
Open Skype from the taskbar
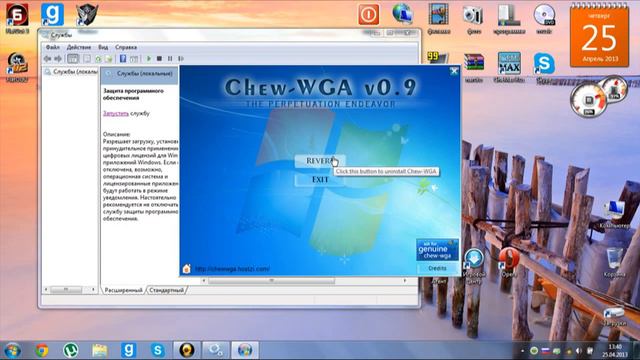[157, 350]
